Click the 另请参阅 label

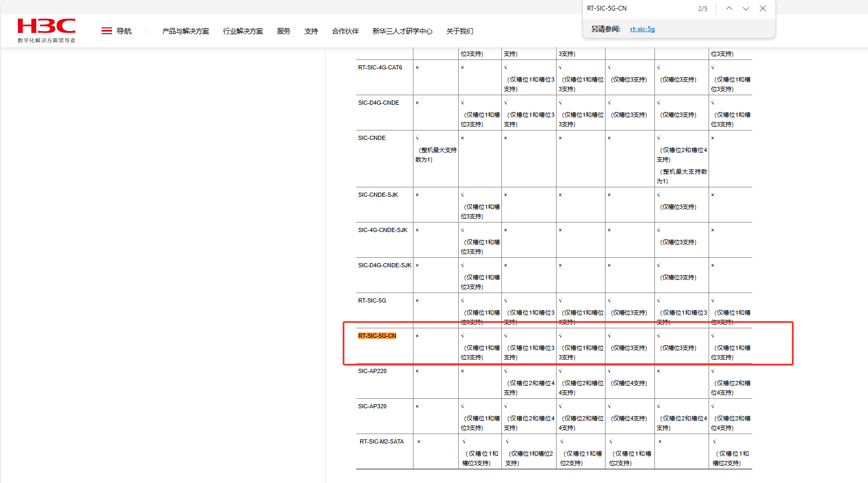click(606, 29)
